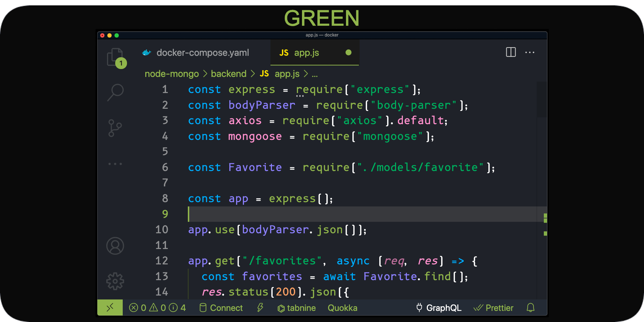Click the Tabnine icon in the status bar
644x322 pixels.
tap(296, 308)
